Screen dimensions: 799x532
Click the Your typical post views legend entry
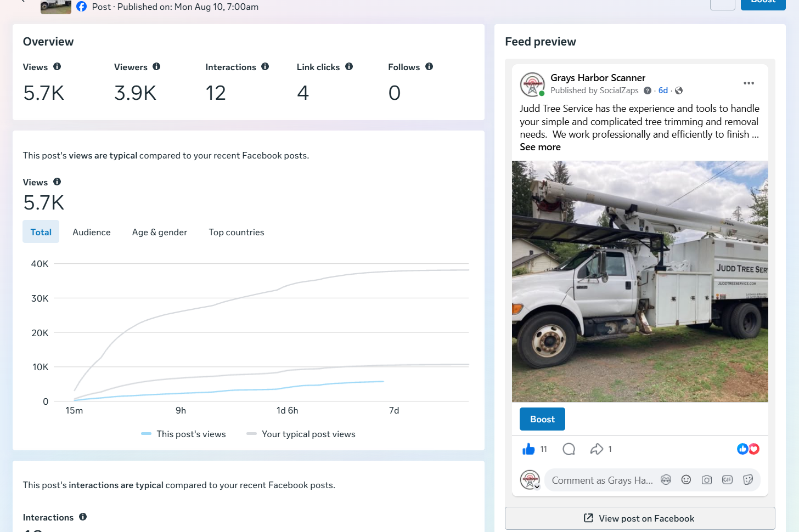point(301,434)
